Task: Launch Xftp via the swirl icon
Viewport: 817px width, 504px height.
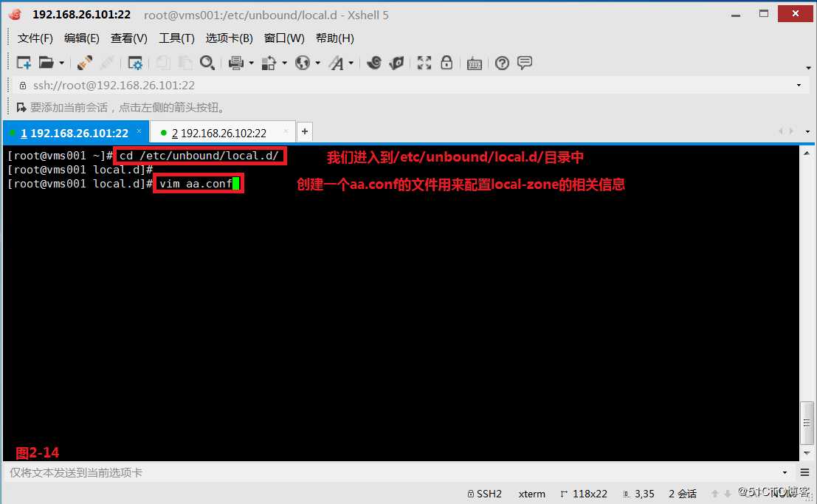Action: pos(374,63)
